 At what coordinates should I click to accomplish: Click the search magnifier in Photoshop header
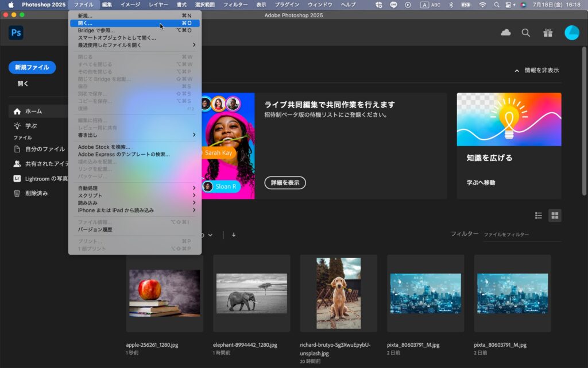tap(526, 33)
